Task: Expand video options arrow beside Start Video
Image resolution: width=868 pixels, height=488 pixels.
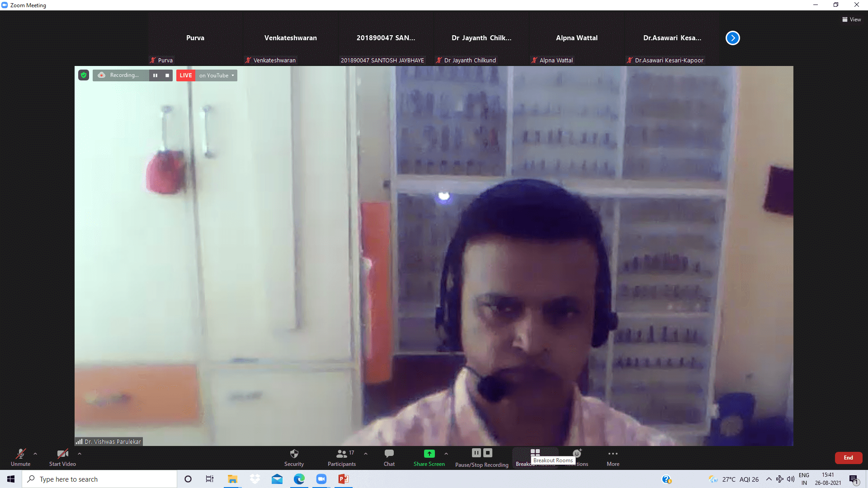Action: (80, 454)
